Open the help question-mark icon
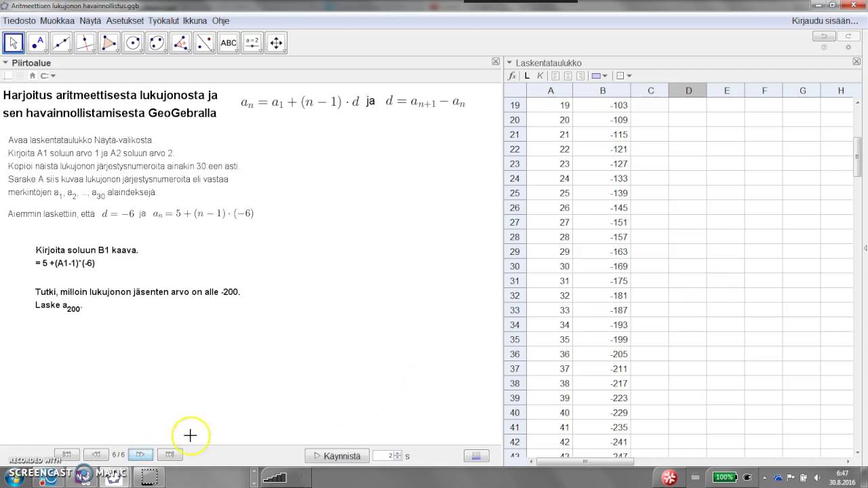The height and width of the screenshot is (488, 868). point(824,47)
